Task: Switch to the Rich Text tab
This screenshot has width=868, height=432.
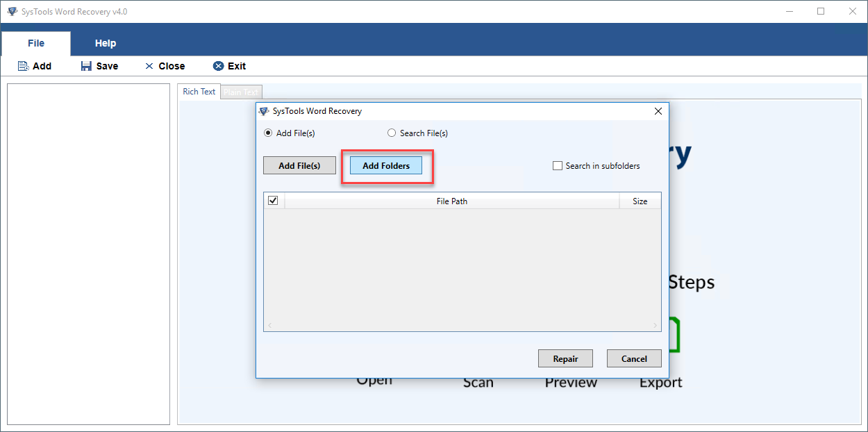Action: click(x=199, y=92)
